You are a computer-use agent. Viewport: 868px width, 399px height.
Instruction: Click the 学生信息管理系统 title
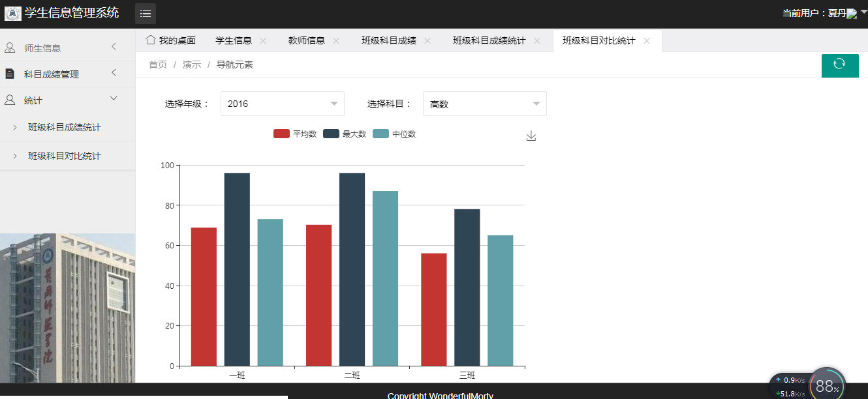(x=72, y=12)
